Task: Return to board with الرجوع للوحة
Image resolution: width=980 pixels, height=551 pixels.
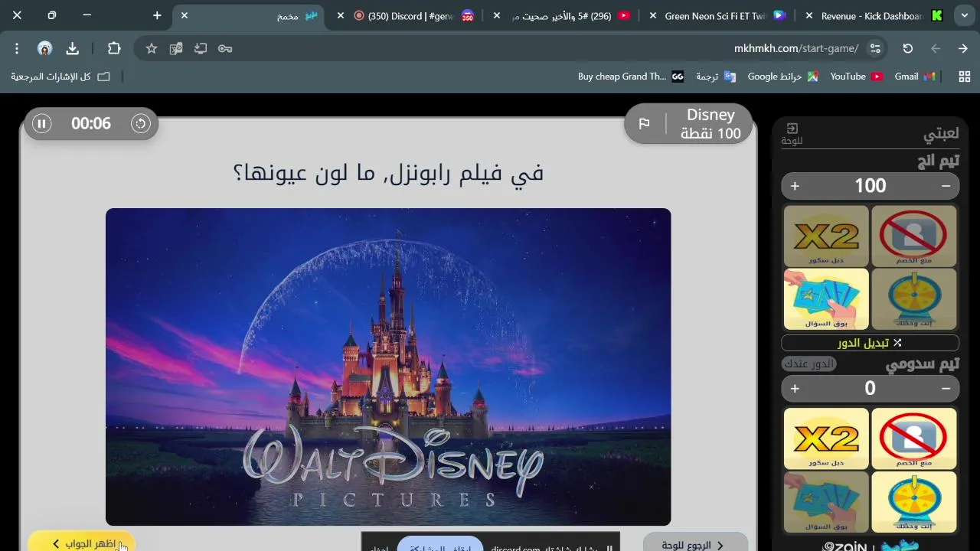Action: [695, 543]
